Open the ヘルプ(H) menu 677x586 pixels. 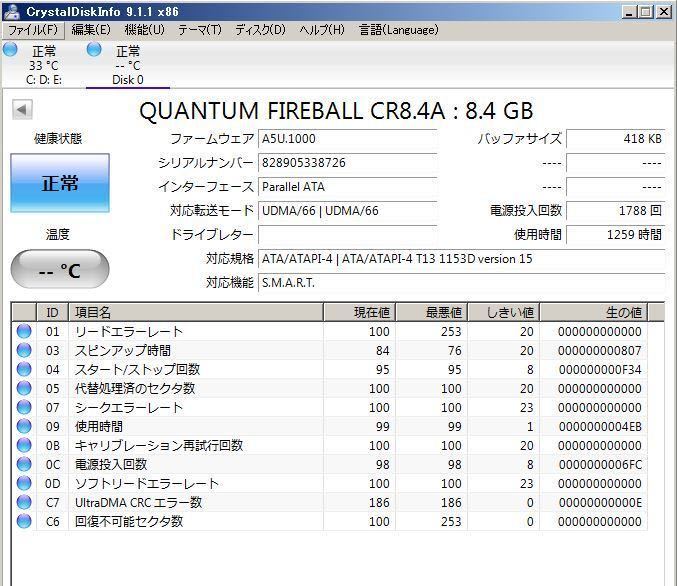(x=322, y=30)
